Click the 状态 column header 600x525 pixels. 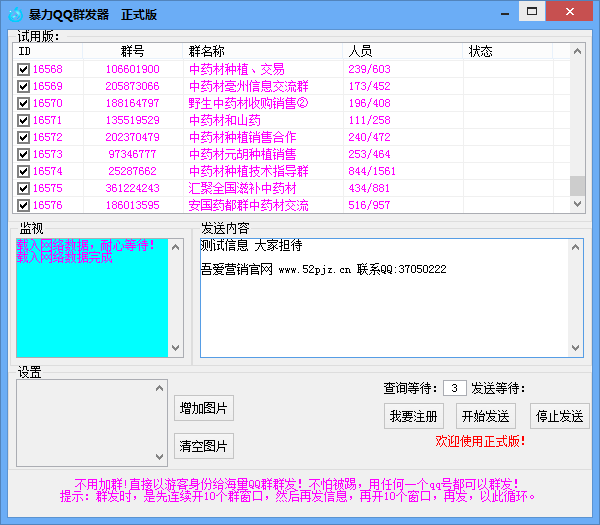480,51
